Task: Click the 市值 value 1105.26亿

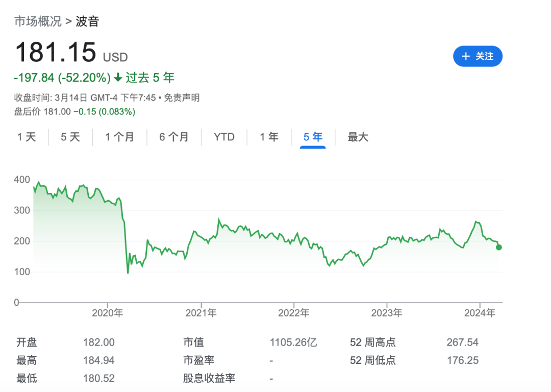Action: coord(293,342)
